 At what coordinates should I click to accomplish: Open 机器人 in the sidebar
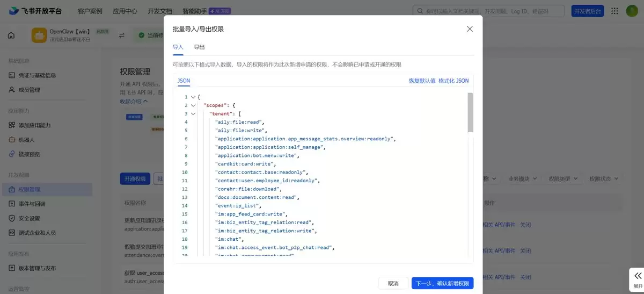[26, 140]
